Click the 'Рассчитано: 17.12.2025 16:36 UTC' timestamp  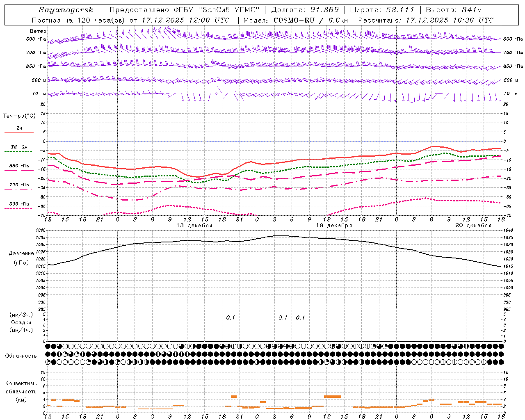[426, 20]
